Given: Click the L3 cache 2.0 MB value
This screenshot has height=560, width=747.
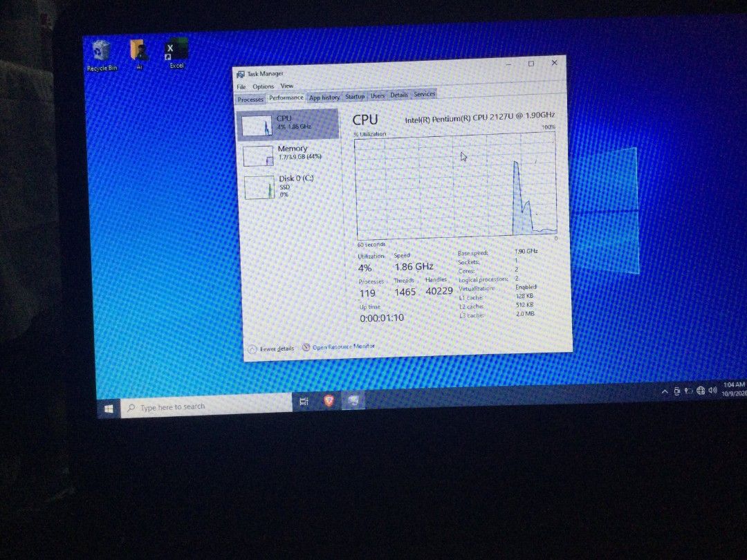Looking at the screenshot, I should 526,314.
